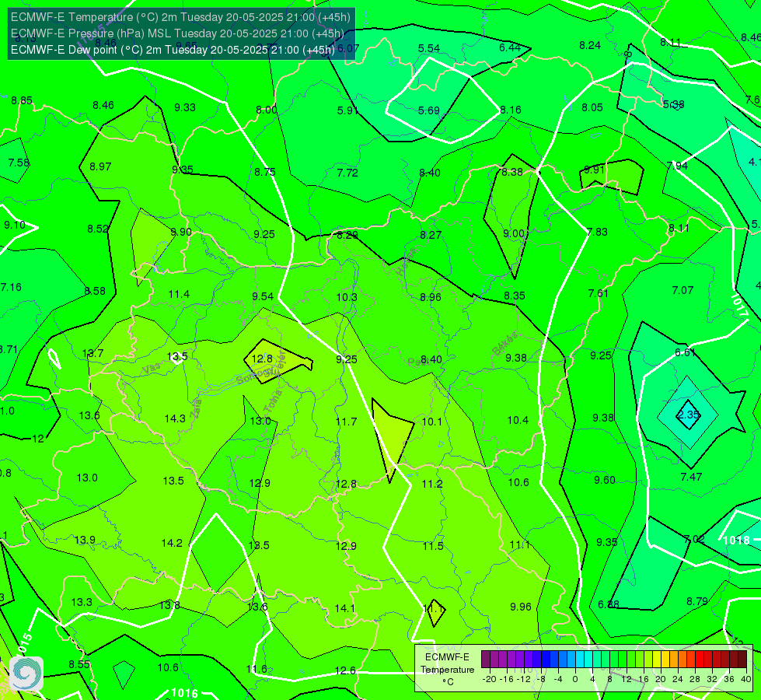The width and height of the screenshot is (761, 700).
Task: Click the Tolna county label
Action: [x=273, y=402]
